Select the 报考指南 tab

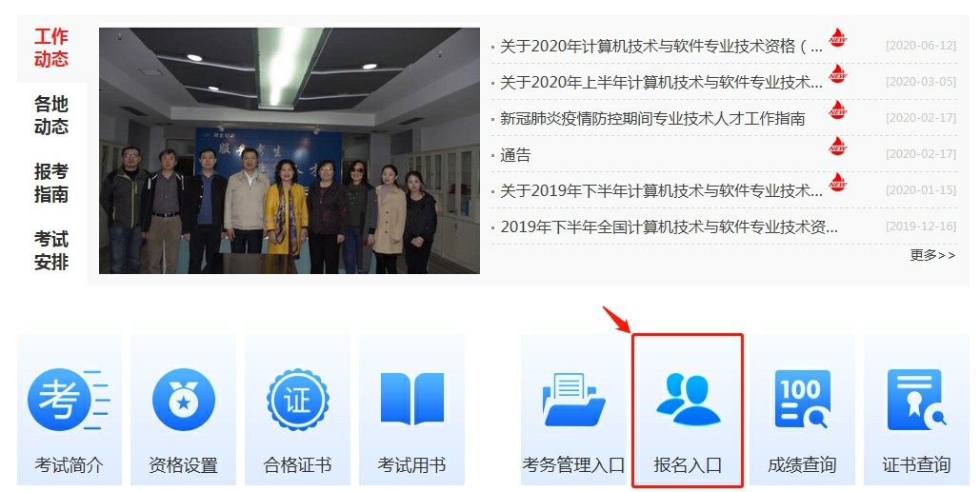51,183
